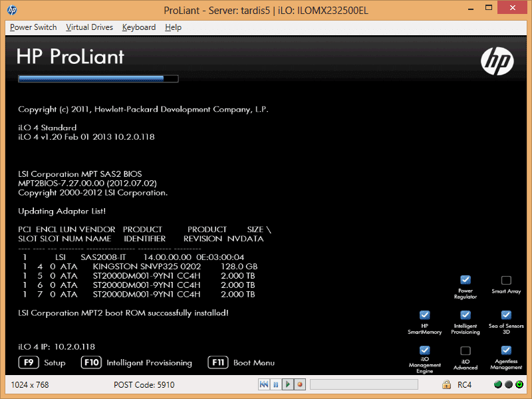
Task: Click the empty iLO Advanced checkbox
Action: pyautogui.click(x=465, y=350)
